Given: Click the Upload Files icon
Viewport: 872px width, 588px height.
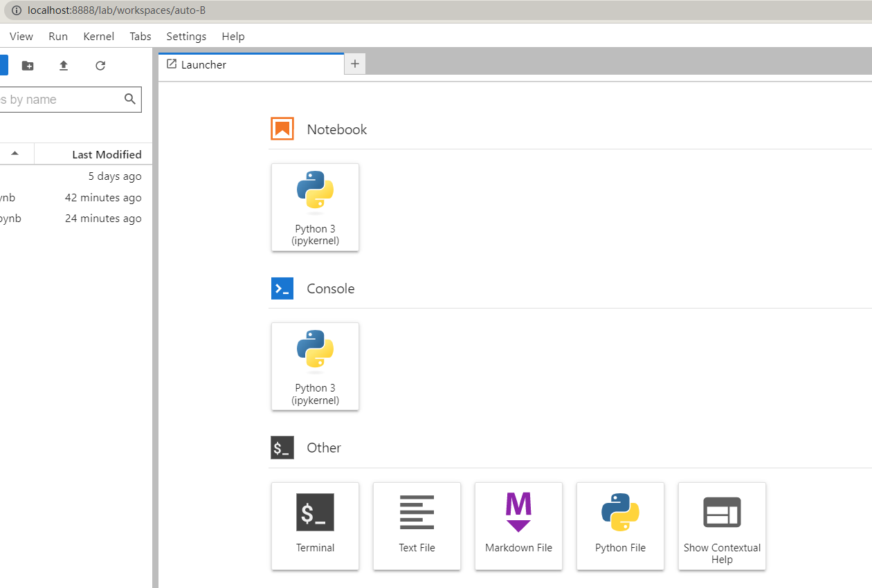Looking at the screenshot, I should pos(64,66).
